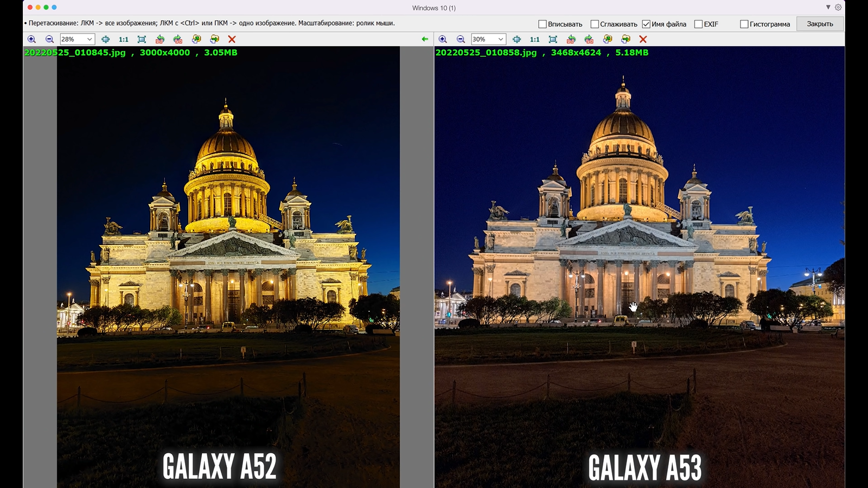The width and height of the screenshot is (868, 488).
Task: Show the Гистограмма by checking its box
Action: coord(744,24)
